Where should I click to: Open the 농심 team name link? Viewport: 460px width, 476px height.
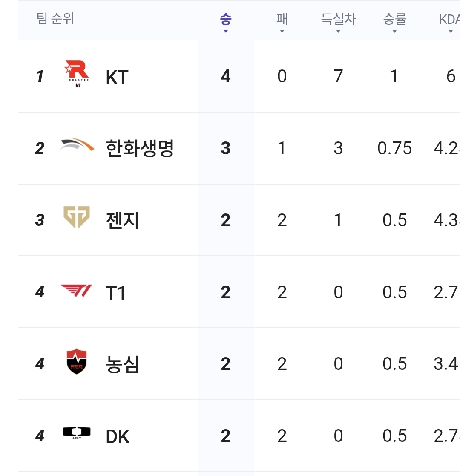point(122,365)
